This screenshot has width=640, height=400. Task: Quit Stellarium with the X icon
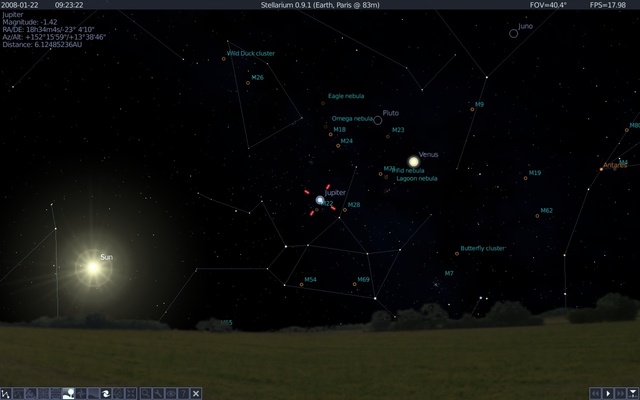pyautogui.click(x=196, y=393)
